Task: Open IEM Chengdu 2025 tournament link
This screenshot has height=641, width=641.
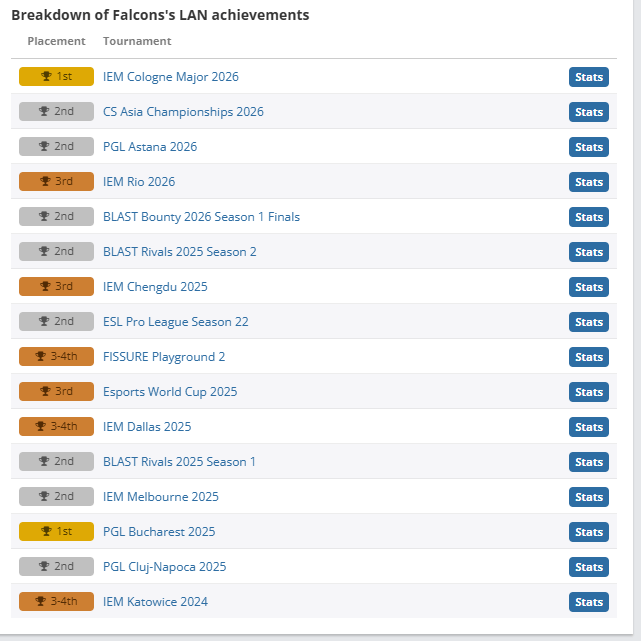Action: click(155, 287)
